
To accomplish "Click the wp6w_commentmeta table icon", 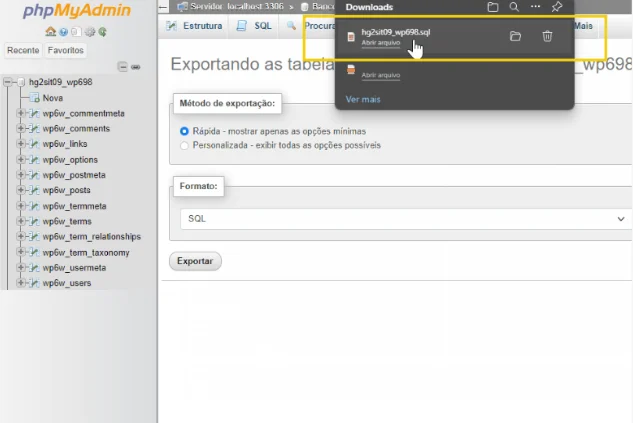I will tap(34, 113).
